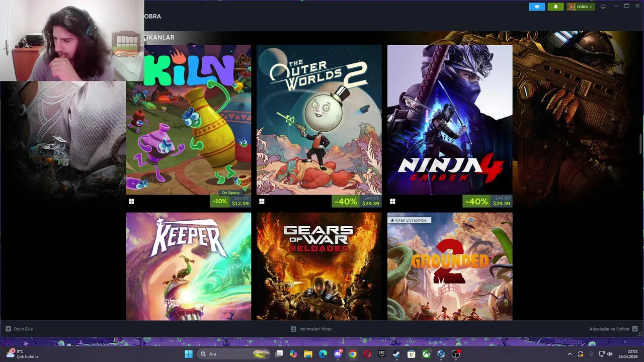Click the İSTEK LİSTESİNDE badge on Grounded 2
The image size is (644, 362).
point(409,220)
